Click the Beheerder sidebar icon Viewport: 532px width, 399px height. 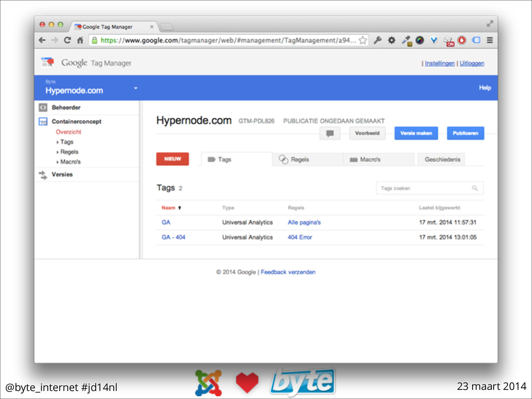(x=43, y=107)
